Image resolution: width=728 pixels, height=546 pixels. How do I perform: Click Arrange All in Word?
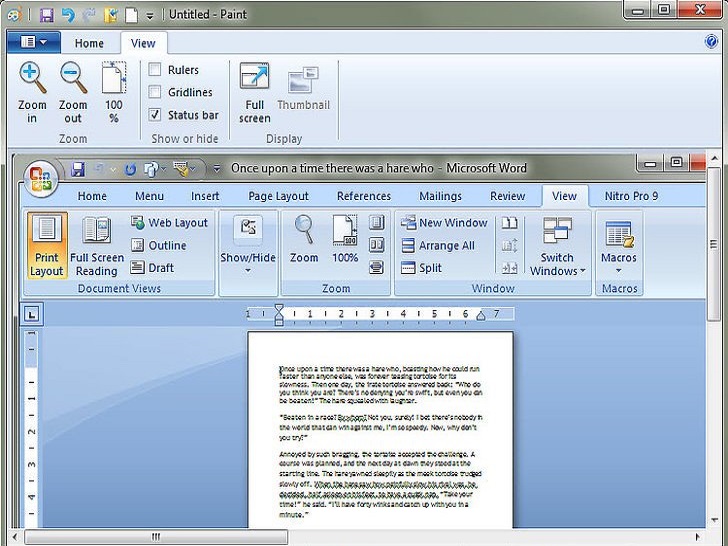click(x=438, y=245)
